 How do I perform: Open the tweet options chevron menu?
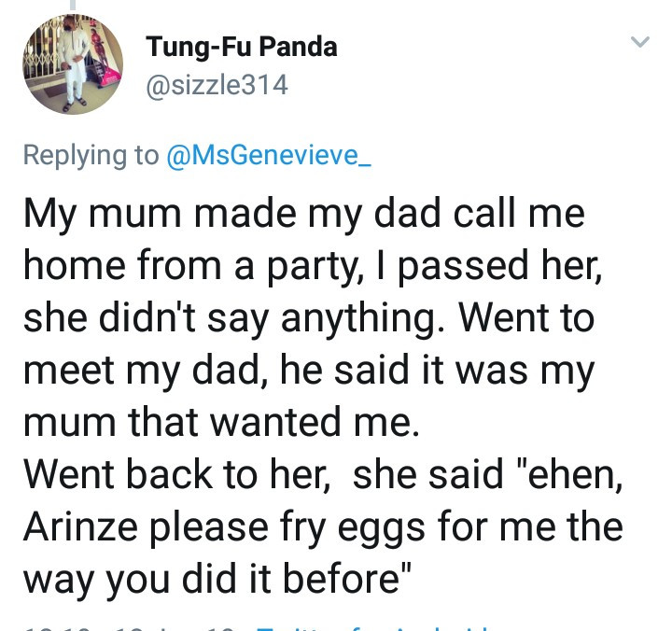coord(640,42)
